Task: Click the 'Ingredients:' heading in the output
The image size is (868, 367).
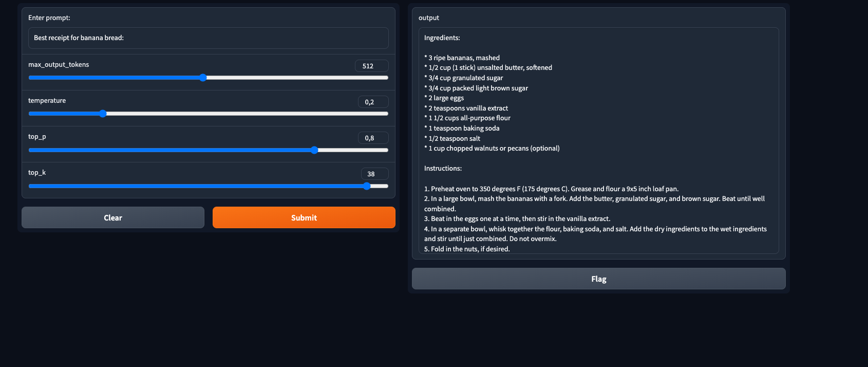Action: (442, 38)
